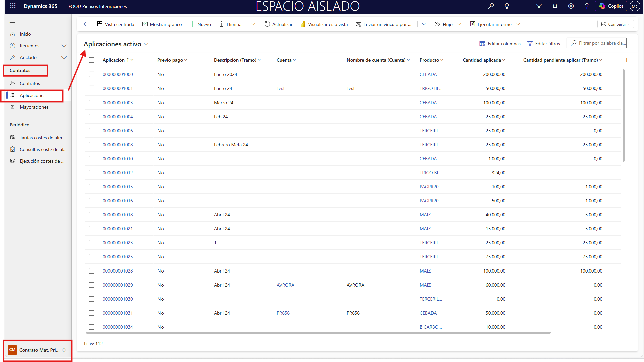Open the app launcher waffle icon

point(13,6)
